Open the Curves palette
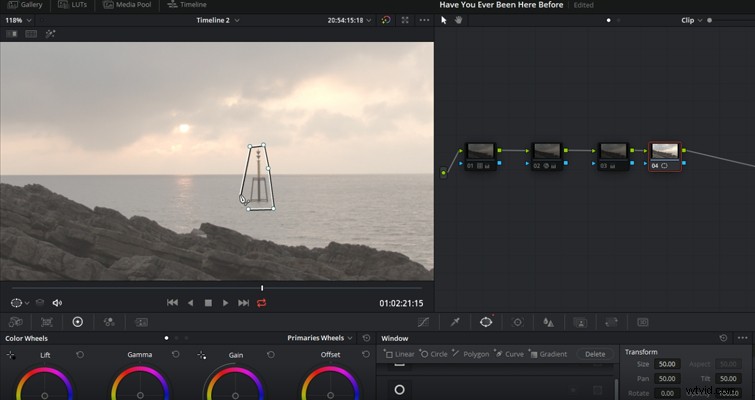755x400 pixels. click(x=423, y=322)
